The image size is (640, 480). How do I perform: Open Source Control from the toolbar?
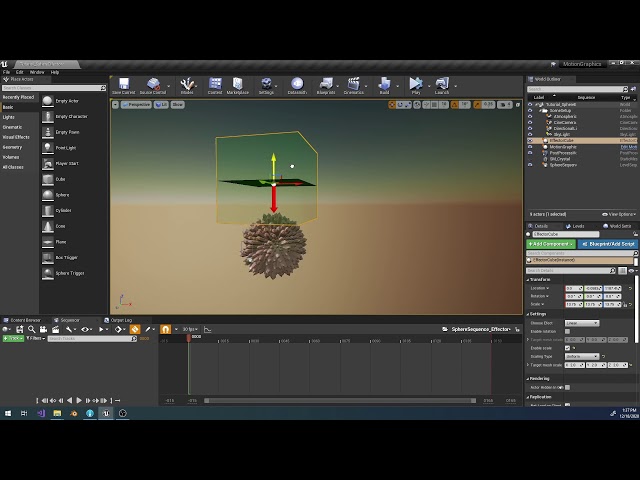(x=153, y=84)
